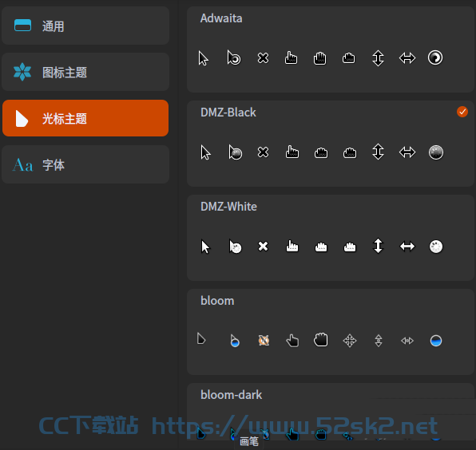Screen dimensions: 476x450
Task: Click the blue-green Aa font icon in sidebar
Action: (22, 165)
